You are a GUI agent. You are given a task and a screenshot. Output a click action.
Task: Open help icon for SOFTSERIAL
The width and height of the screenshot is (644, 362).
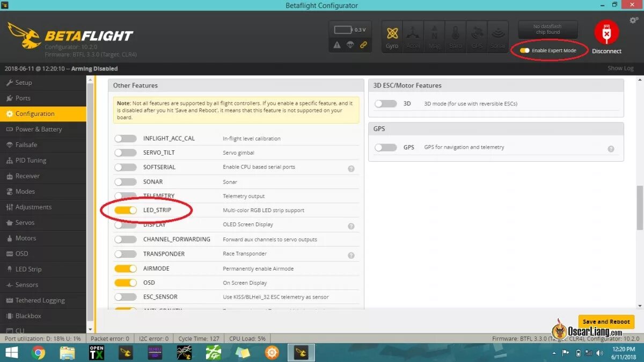pos(351,168)
